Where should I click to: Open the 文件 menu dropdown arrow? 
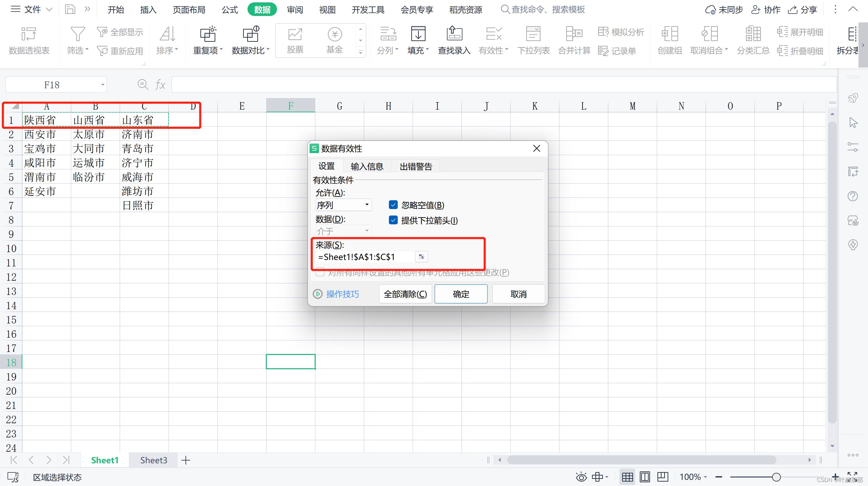pyautogui.click(x=49, y=10)
